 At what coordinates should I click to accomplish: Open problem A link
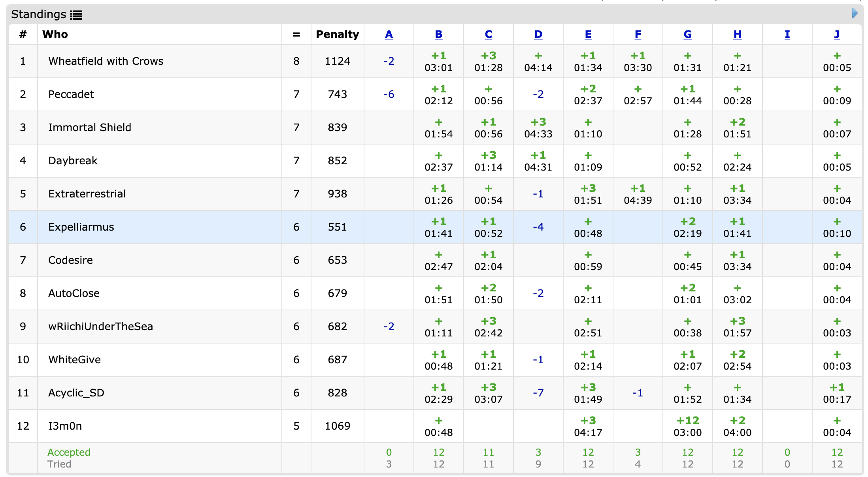(x=389, y=34)
